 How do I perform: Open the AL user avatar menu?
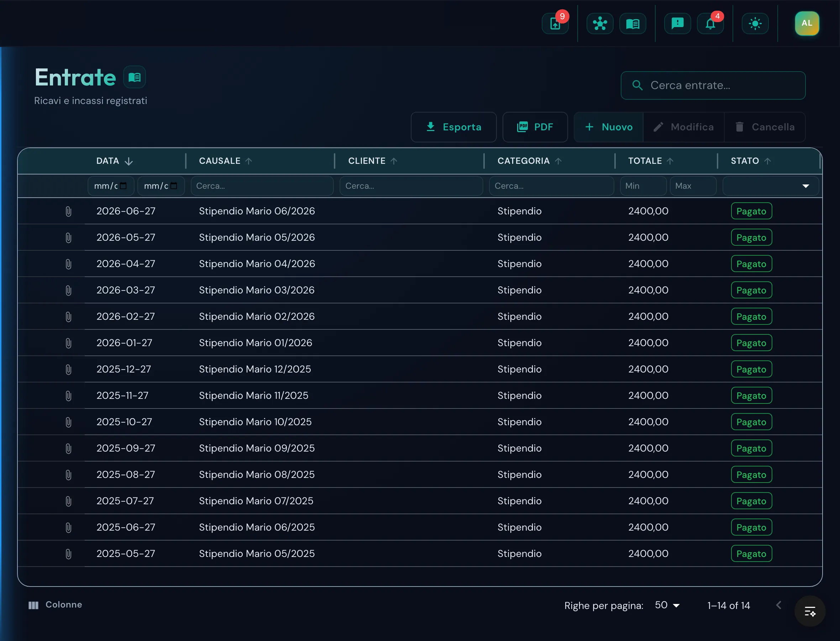click(807, 23)
